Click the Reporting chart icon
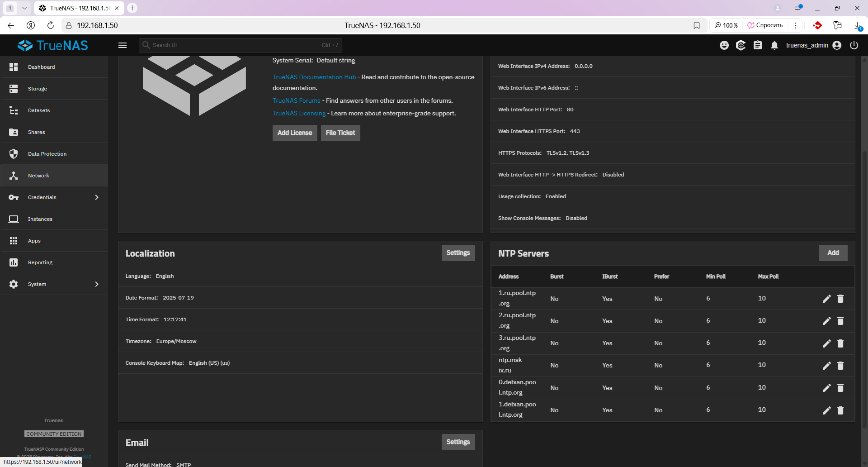 pyautogui.click(x=14, y=262)
